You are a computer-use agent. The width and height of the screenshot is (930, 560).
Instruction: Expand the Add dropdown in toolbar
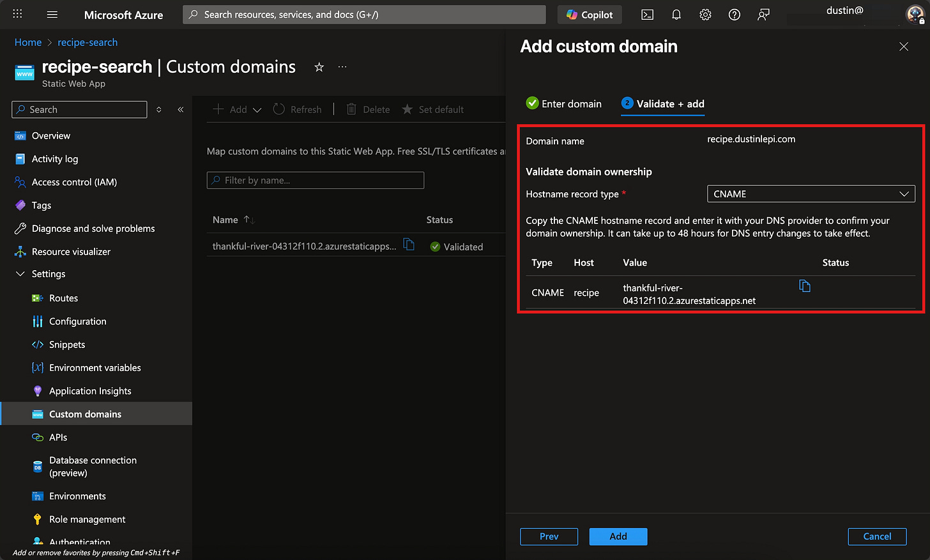(x=257, y=110)
